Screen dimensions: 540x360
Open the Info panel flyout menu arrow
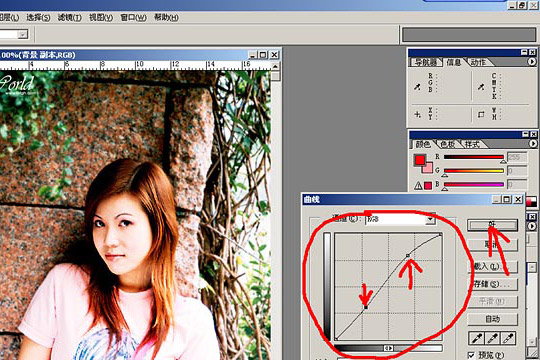point(532,62)
